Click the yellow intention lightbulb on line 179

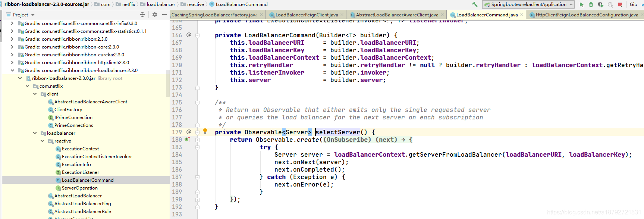pos(205,131)
